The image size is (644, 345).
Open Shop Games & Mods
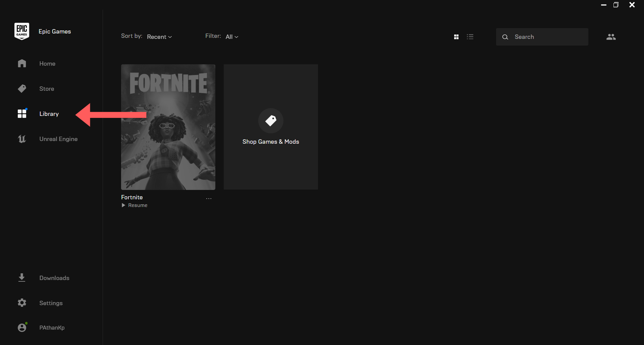pos(271,127)
